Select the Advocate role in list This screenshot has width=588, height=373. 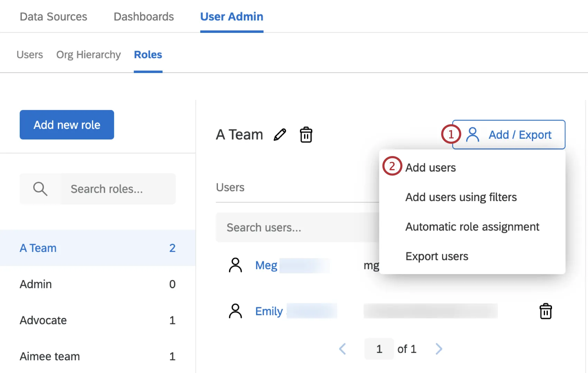(43, 320)
